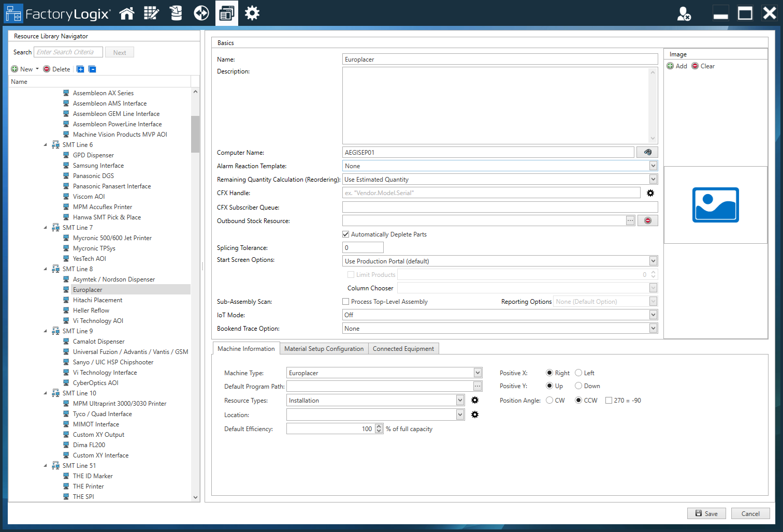Open the settings gear in the top bar
The image size is (783, 532).
pyautogui.click(x=252, y=13)
